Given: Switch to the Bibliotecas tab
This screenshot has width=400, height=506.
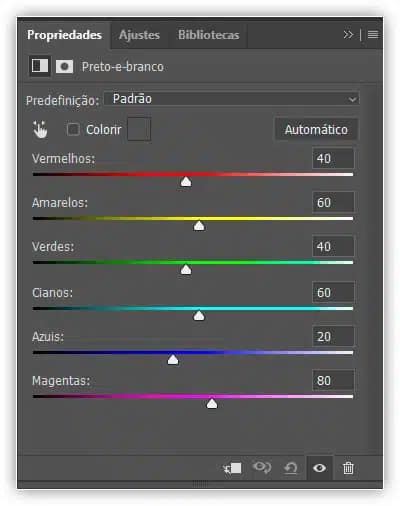Looking at the screenshot, I should (x=209, y=35).
